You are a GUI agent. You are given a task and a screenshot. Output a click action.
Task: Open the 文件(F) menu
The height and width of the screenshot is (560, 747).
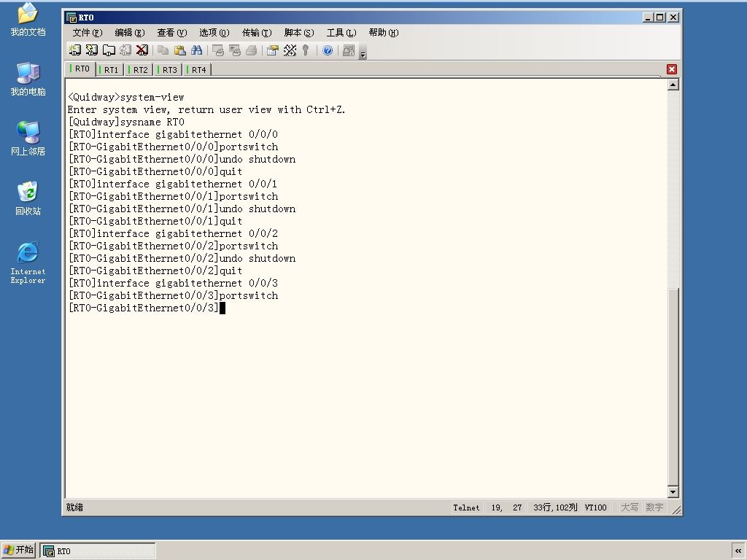point(88,33)
